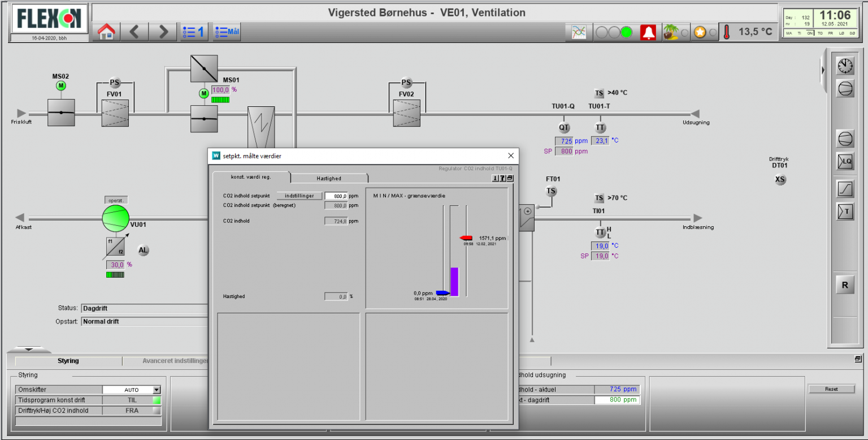Click the red house Home icon
The width and height of the screenshot is (868, 440).
tap(106, 32)
